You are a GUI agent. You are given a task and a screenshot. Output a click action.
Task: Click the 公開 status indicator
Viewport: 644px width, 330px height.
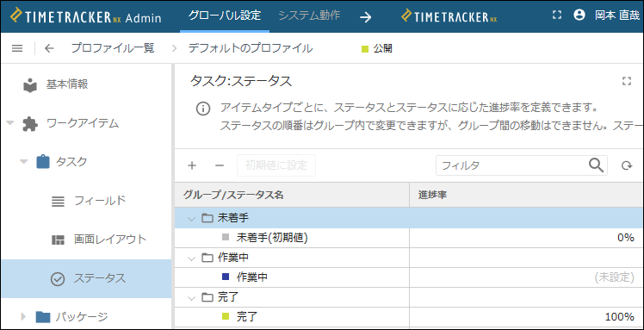click(x=376, y=49)
